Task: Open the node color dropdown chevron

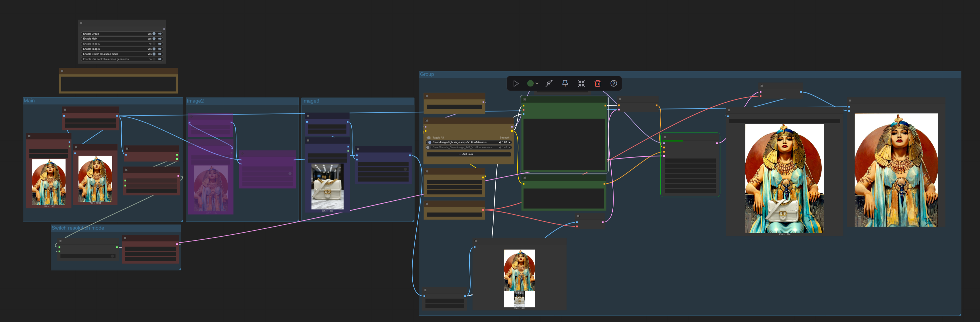Action: 537,83
